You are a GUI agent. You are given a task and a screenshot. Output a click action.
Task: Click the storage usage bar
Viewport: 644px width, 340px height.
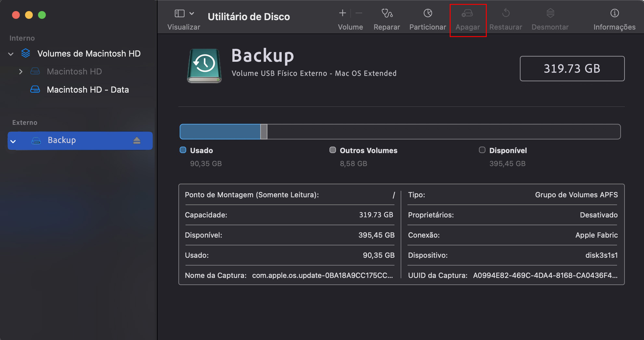pos(400,131)
